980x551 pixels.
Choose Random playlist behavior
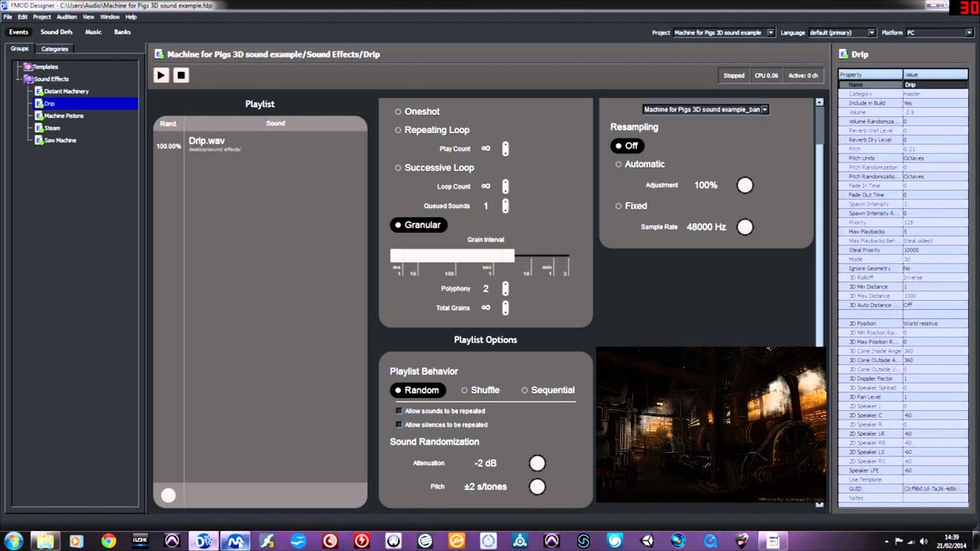pos(417,390)
